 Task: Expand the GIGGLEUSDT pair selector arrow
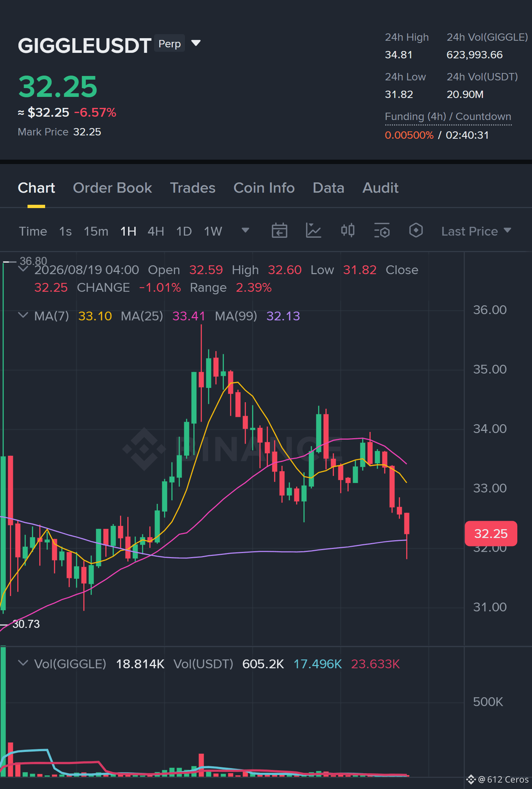pos(196,43)
